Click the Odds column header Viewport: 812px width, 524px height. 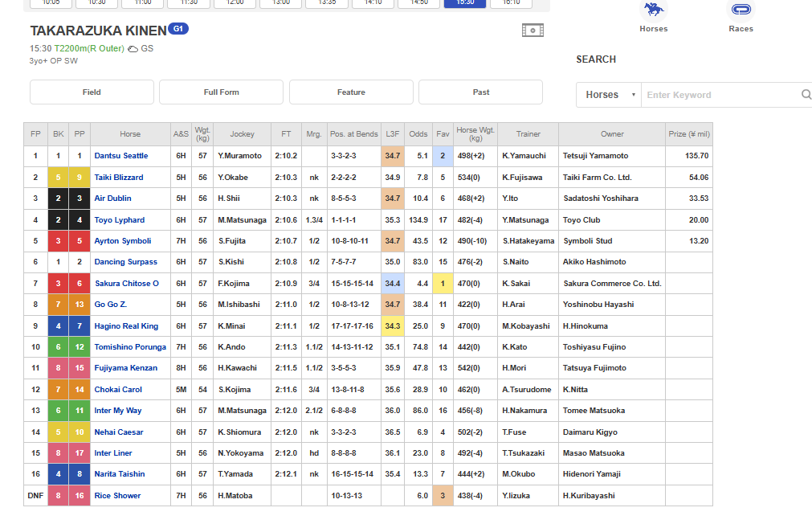(x=418, y=134)
